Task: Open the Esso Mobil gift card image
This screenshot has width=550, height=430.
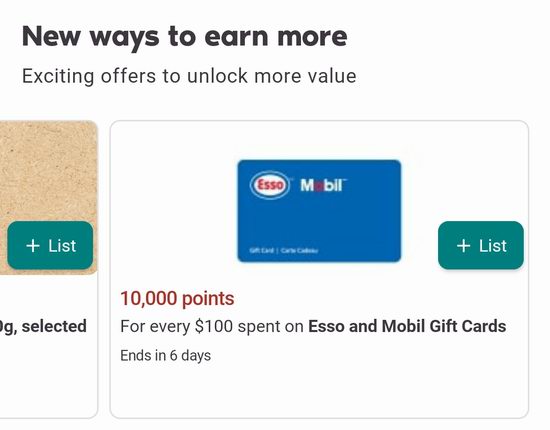Action: [319, 211]
